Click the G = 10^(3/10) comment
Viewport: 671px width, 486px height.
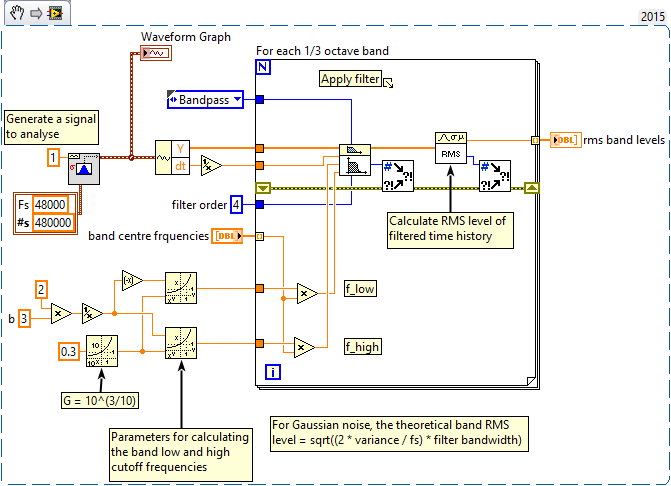tap(100, 400)
